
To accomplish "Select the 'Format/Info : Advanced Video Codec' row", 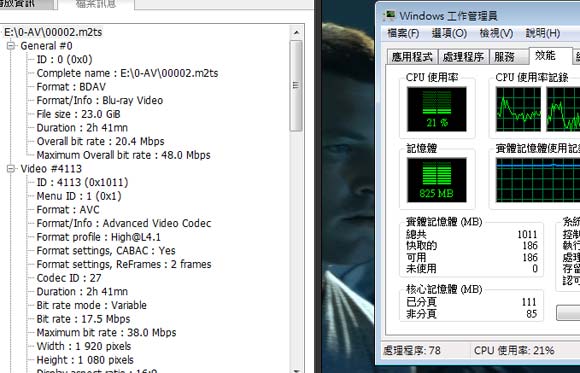I will (124, 224).
